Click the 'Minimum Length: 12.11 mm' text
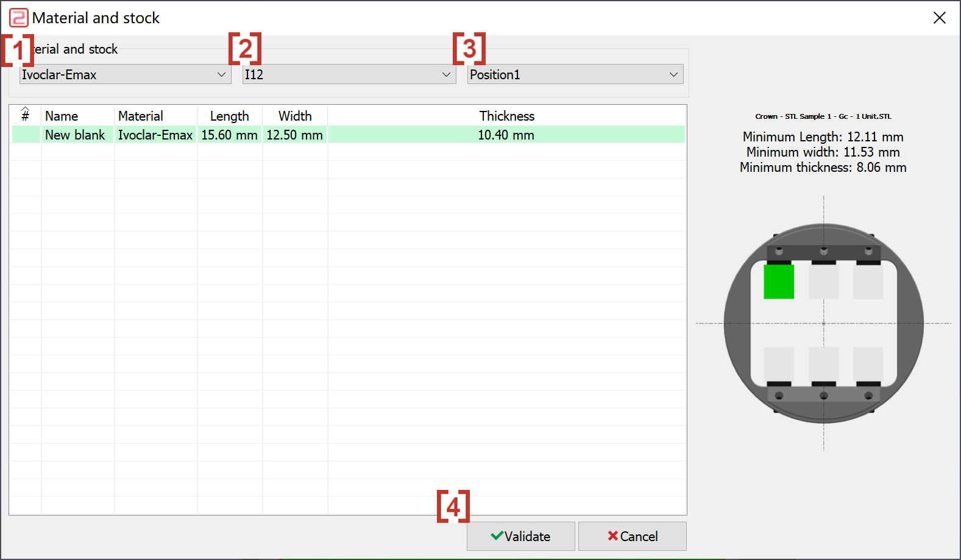This screenshot has height=560, width=961. coord(823,136)
